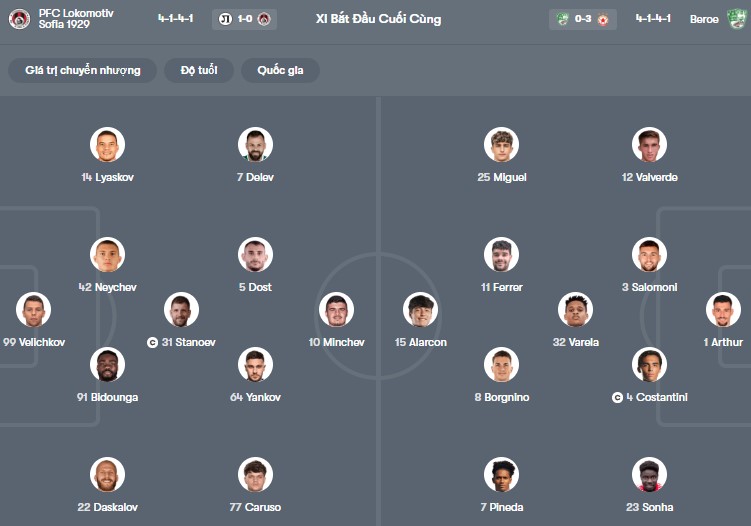Click the 23 Sonha player name
Viewport: 751px width, 526px height.
point(649,507)
